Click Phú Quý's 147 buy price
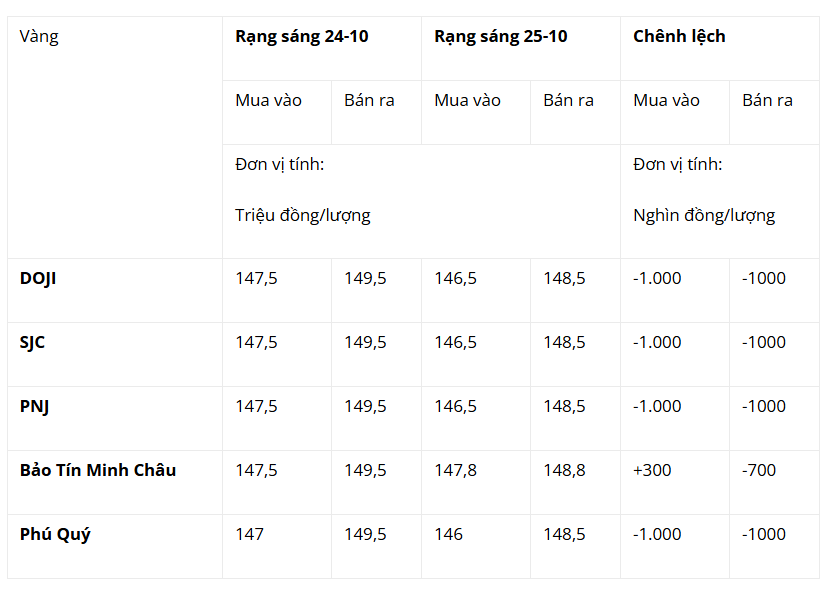Viewport: 830px width, 597px height. pyautogui.click(x=250, y=534)
